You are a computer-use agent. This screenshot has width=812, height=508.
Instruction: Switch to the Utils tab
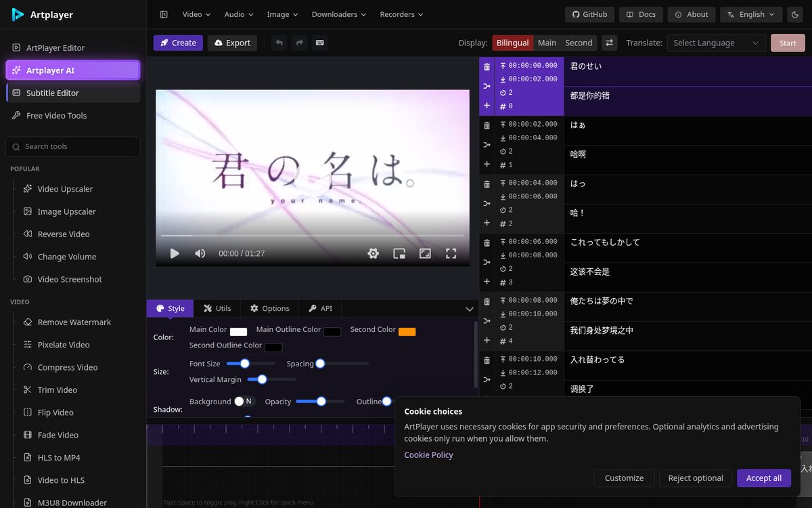click(217, 308)
